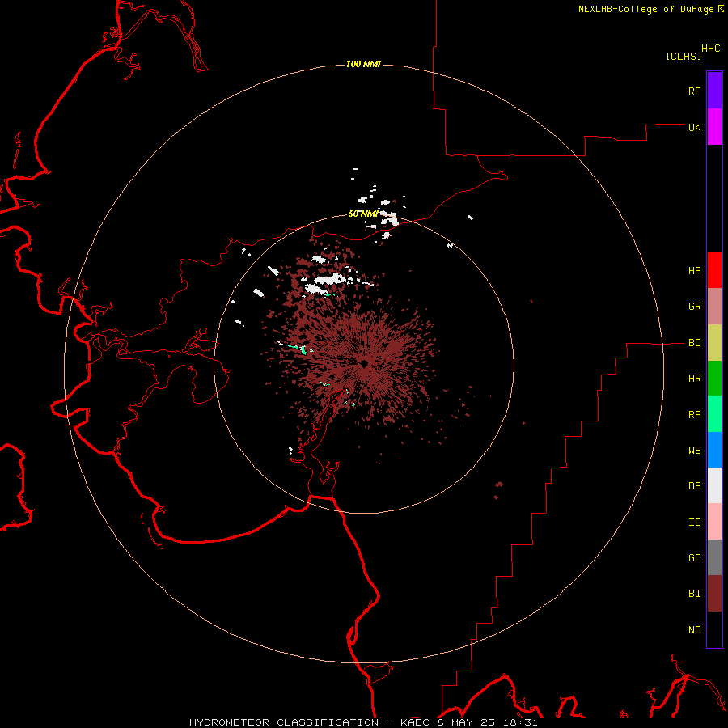The width and height of the screenshot is (728, 728).
Task: Click the purple RF color swatch
Action: [x=714, y=91]
